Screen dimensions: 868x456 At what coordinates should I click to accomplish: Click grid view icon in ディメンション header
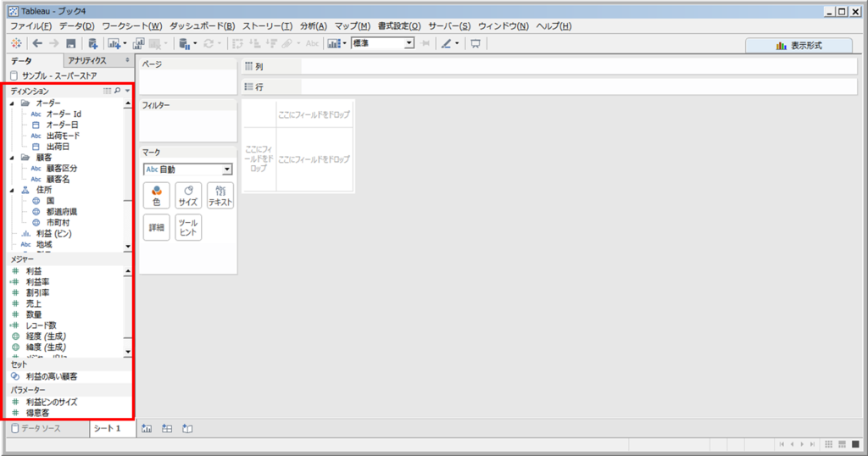tap(107, 91)
